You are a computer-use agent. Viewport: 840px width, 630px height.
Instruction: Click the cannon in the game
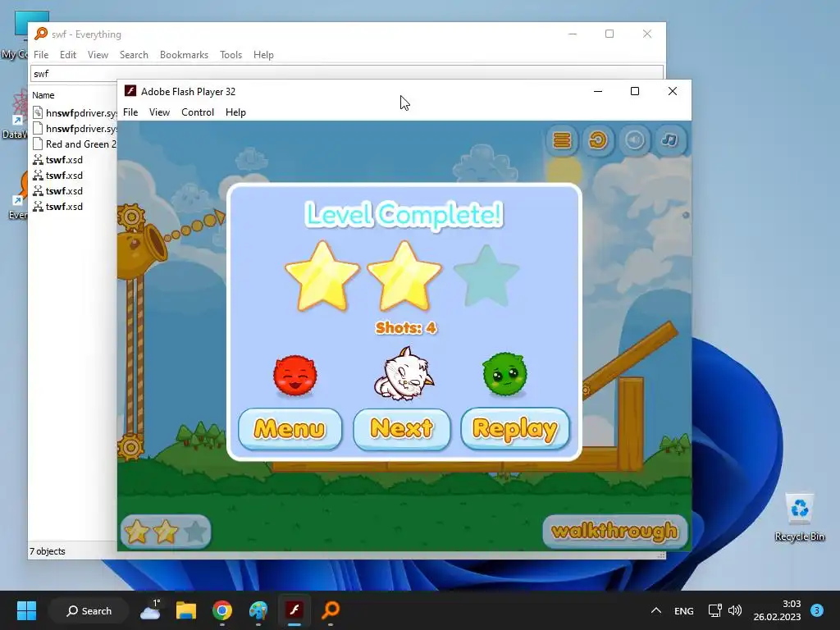pyautogui.click(x=143, y=249)
